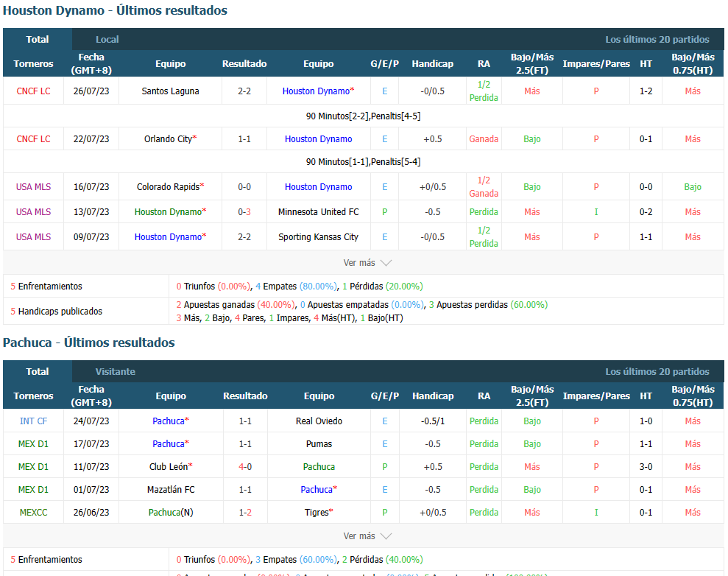Click MEX D1 in the 17/07/23 row
Viewport: 728px width, 576px height.
[33, 443]
